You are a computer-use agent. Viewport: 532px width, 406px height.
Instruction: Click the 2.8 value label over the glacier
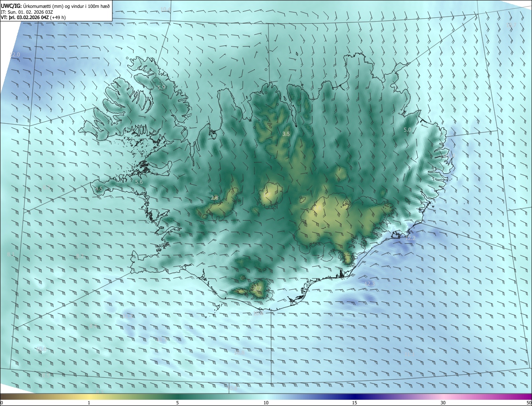214,198
